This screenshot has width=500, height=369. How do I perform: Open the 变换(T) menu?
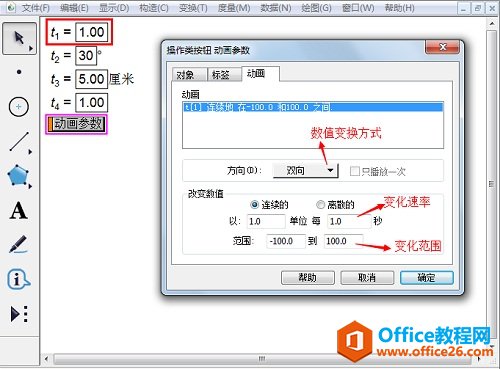click(193, 8)
